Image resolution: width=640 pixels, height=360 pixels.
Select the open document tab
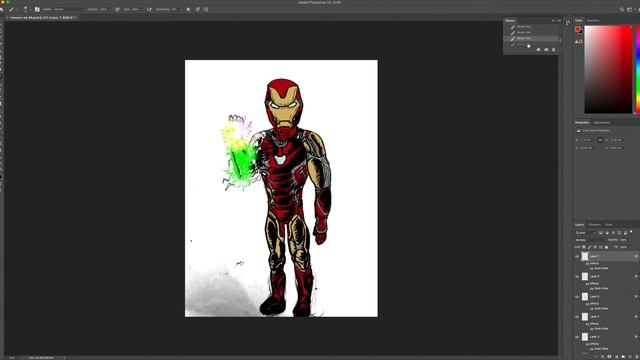(x=42, y=18)
